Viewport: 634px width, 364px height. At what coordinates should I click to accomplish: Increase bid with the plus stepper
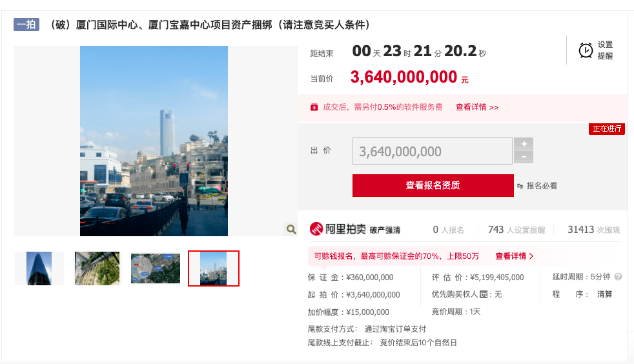524,144
